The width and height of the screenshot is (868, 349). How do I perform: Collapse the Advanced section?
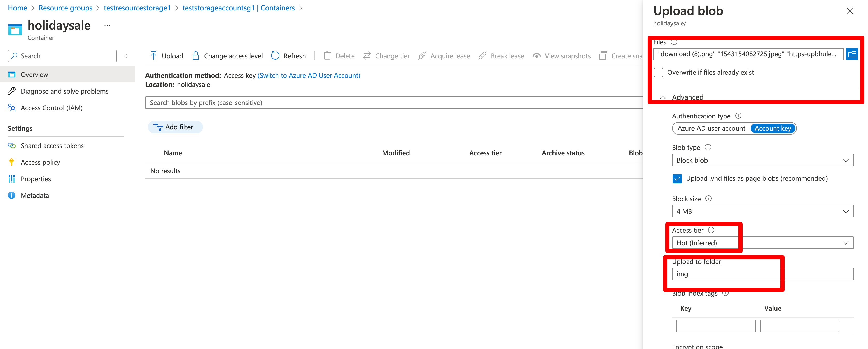click(x=663, y=97)
